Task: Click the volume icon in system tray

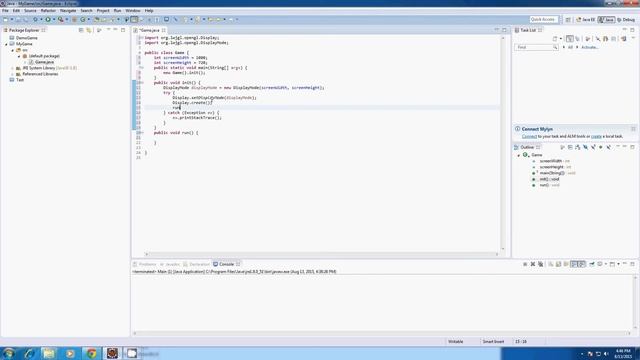Action: point(606,353)
